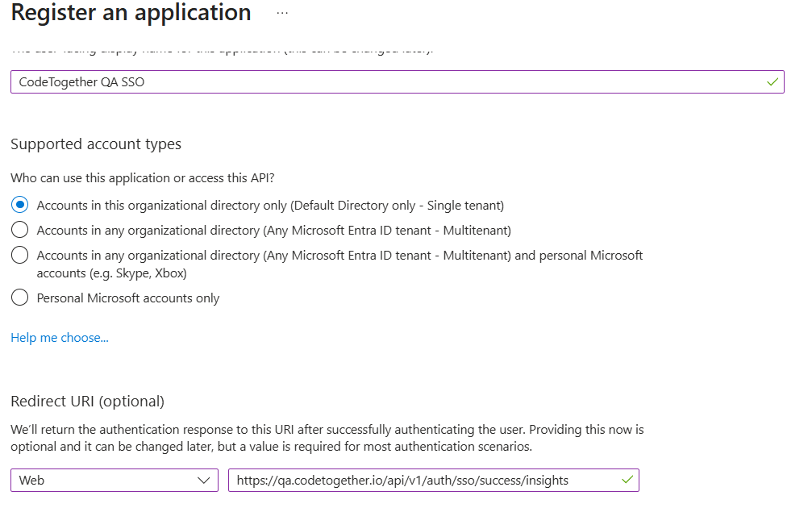
Task: Click the '(e.g. Skype, Xbox)' label text
Action: (x=112, y=273)
